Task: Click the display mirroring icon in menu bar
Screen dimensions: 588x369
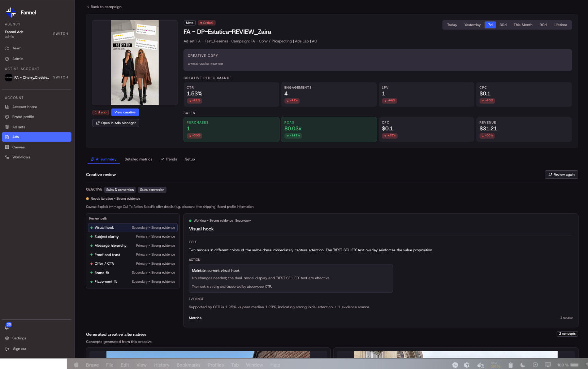Action: tap(548, 365)
